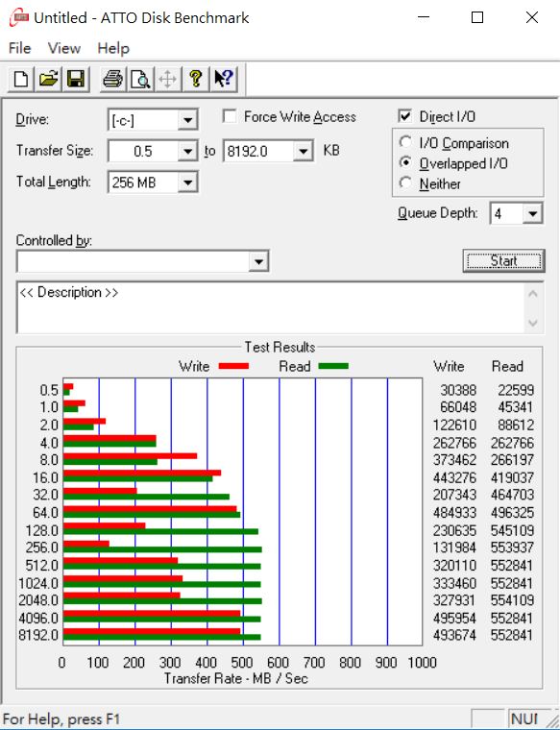This screenshot has height=730, width=560.
Task: Click the green read bar for 256.0
Action: (x=162, y=549)
